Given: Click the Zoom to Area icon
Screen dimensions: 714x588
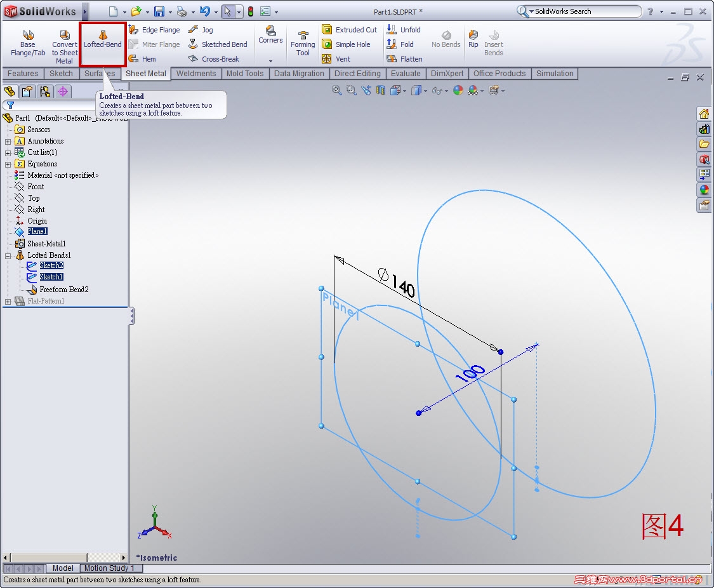Looking at the screenshot, I should pyautogui.click(x=351, y=90).
